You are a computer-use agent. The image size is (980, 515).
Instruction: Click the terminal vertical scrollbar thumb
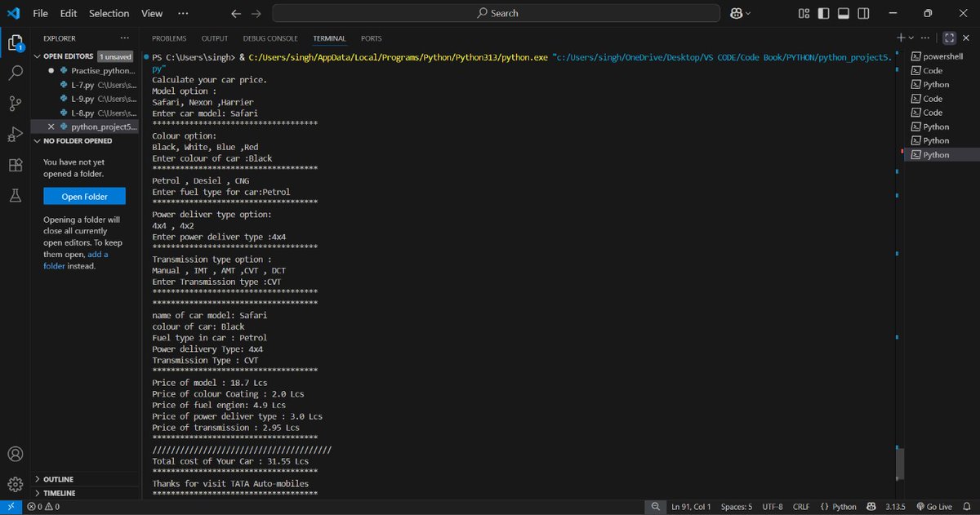pos(900,464)
